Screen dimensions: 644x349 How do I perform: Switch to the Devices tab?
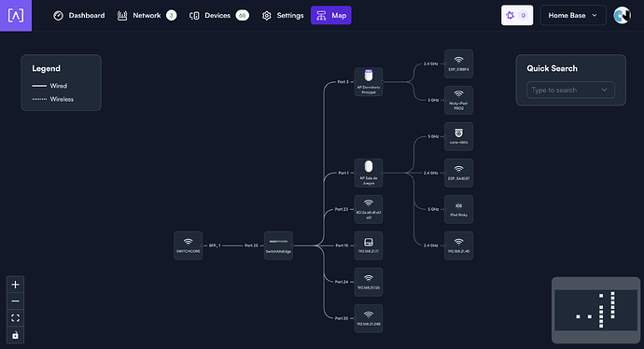click(219, 16)
